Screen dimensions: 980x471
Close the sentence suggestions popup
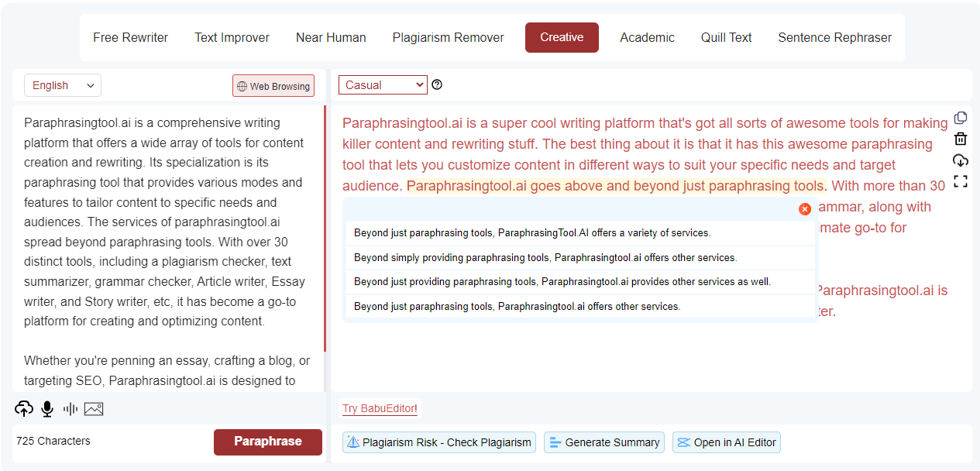click(x=805, y=209)
